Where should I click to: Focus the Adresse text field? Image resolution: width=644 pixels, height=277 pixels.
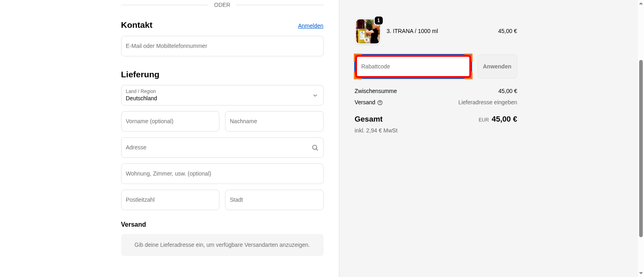[215, 148]
